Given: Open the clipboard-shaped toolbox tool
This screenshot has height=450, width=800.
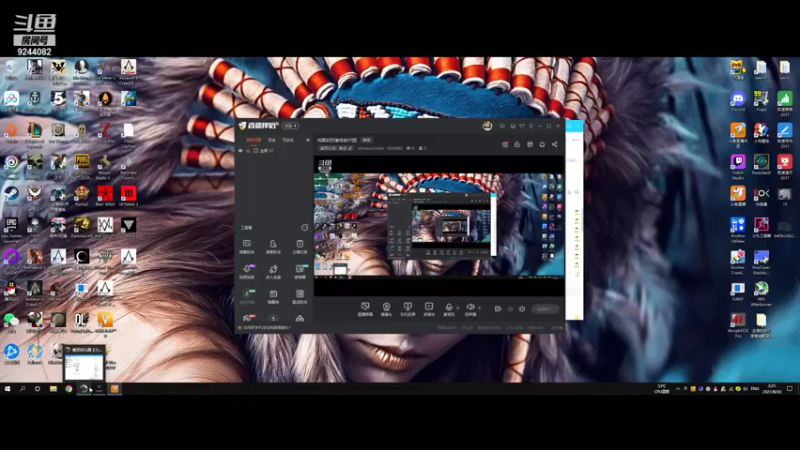Looking at the screenshot, I should [299, 246].
